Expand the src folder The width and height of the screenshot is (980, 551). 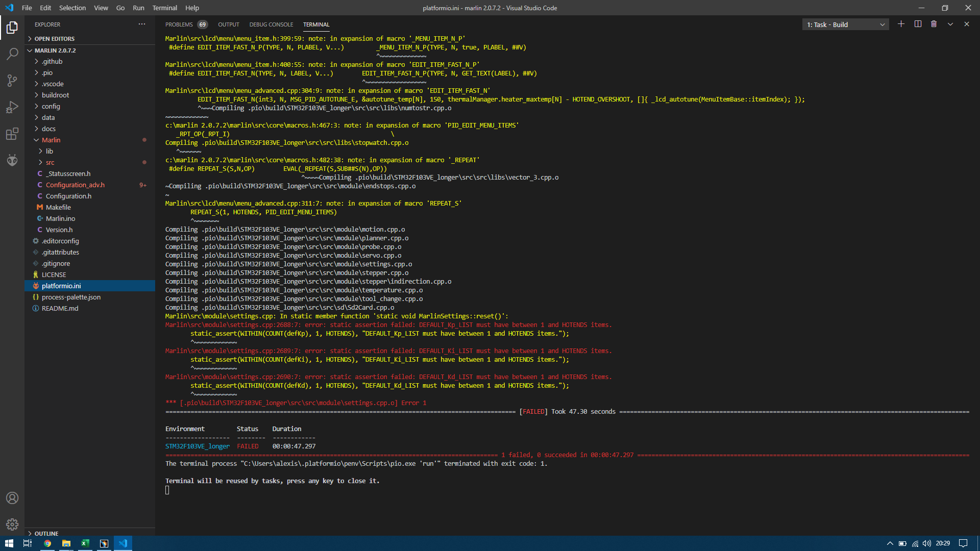tap(90, 162)
